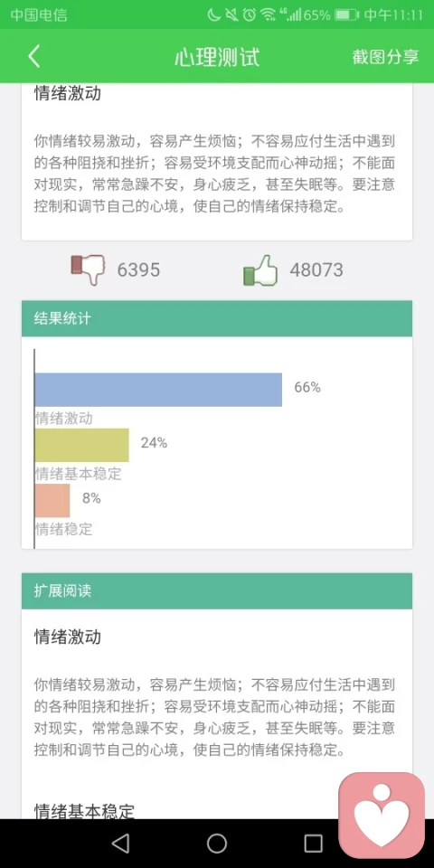Select the orange 情绪稳定 8% bar
The image size is (434, 868).
point(52,500)
